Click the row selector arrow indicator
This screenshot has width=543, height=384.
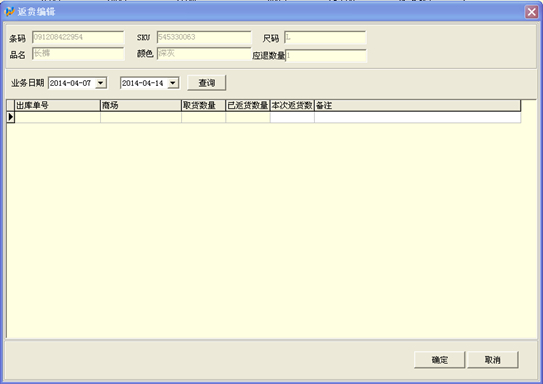pos(10,117)
